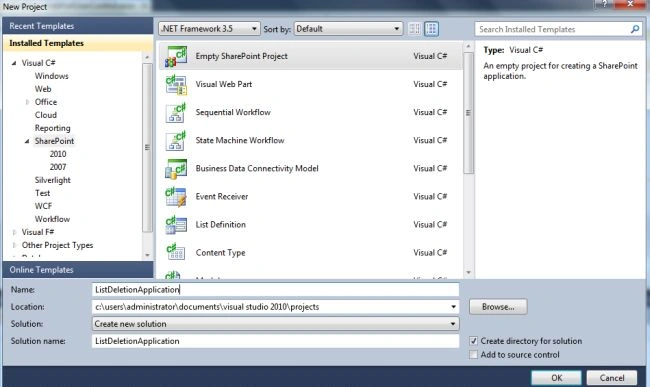The height and width of the screenshot is (387, 650).
Task: Select the Workflow template category
Action: coord(52,219)
